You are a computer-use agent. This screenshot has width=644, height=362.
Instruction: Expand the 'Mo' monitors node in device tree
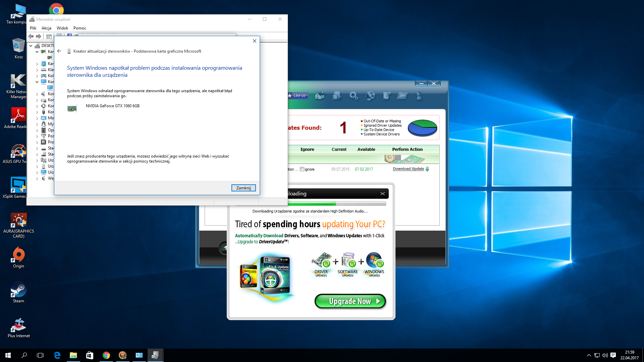[37, 118]
